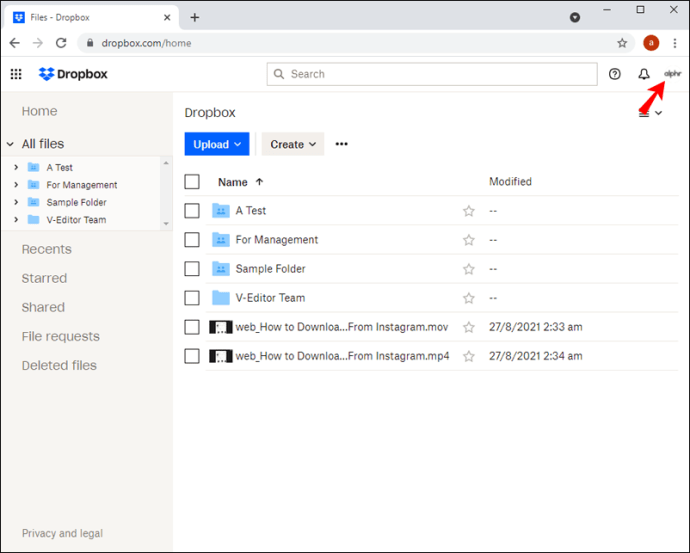Open the Chrome three-dot menu

675,43
